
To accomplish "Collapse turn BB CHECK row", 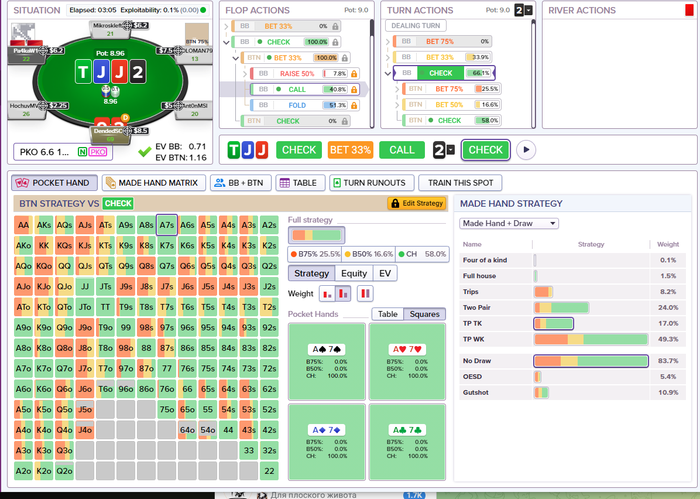I will [x=388, y=73].
